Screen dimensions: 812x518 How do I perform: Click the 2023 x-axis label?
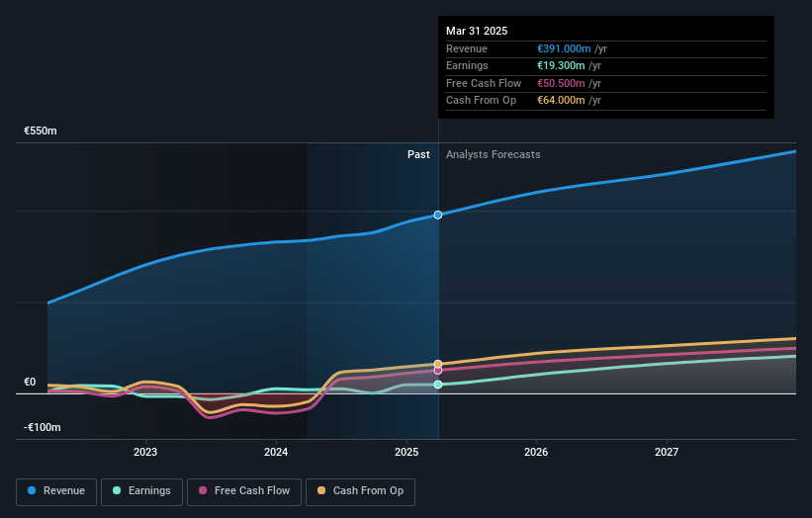click(x=145, y=453)
